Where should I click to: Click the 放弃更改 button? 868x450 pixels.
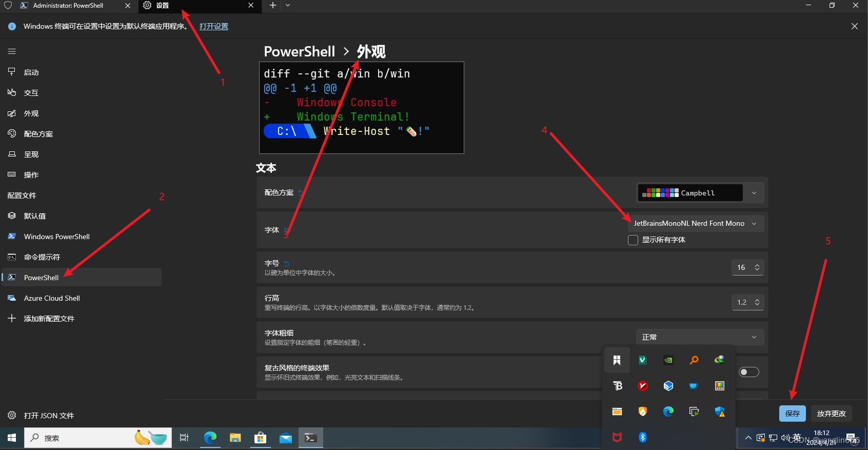tap(832, 414)
